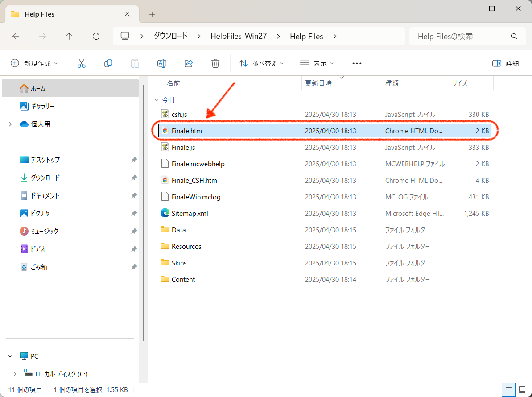Click the PC monitor icon in address bar
532x397 pixels.
click(125, 36)
